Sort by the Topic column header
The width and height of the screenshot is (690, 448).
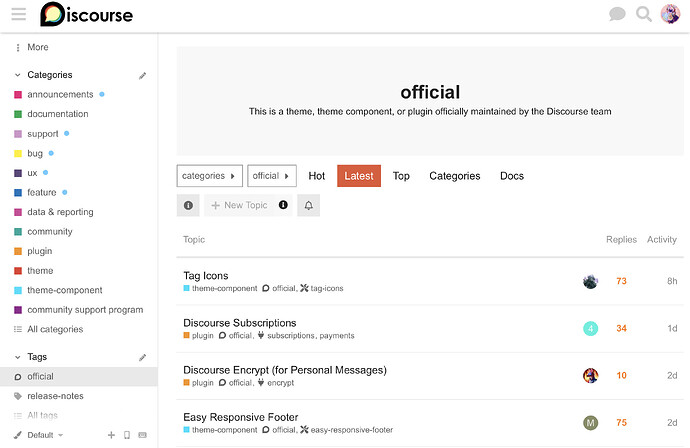coord(194,239)
